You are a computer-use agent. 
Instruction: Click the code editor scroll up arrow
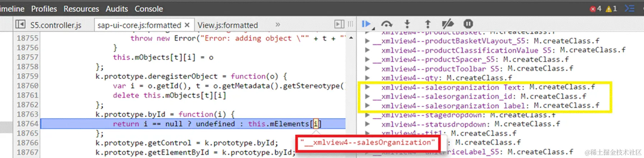coord(351,38)
